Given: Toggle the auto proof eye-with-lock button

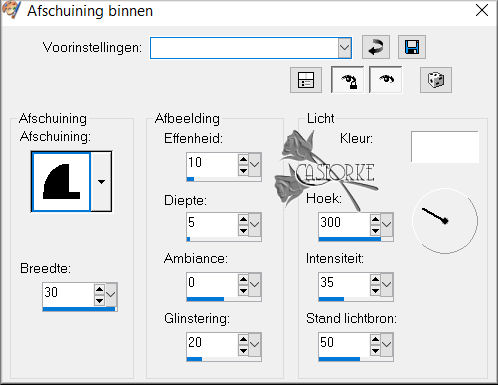Looking at the screenshot, I should click(347, 80).
